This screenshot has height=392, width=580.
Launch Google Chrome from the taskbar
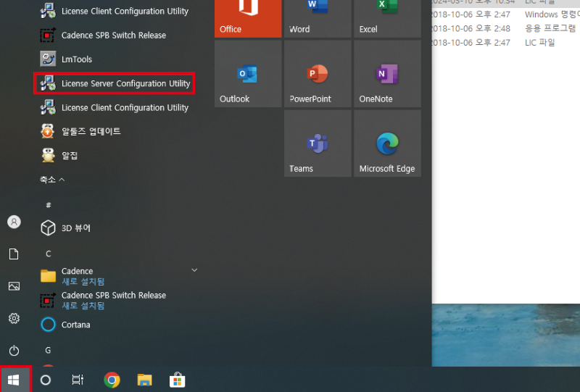[112, 380]
